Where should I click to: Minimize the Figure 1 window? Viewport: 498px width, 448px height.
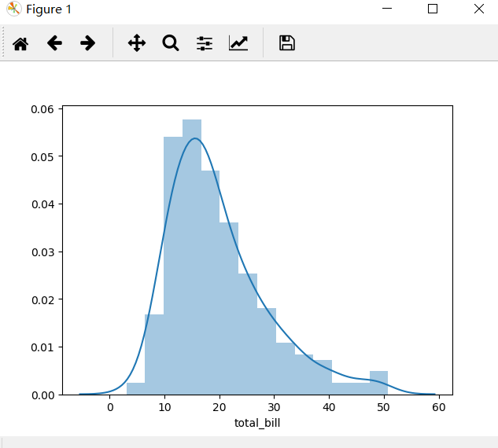tap(387, 9)
